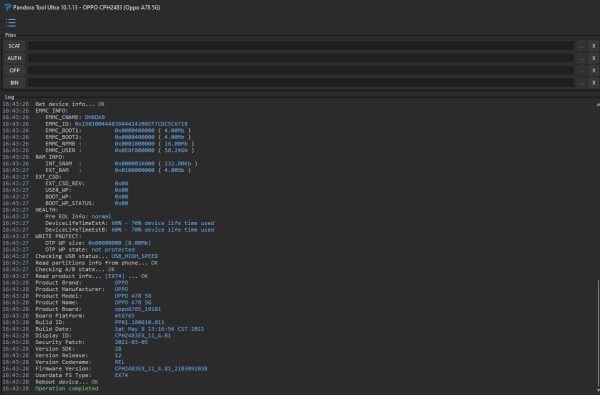Click Userdata FS Type EXT4 value
Screen dimensions: 600x395
(x=121, y=375)
